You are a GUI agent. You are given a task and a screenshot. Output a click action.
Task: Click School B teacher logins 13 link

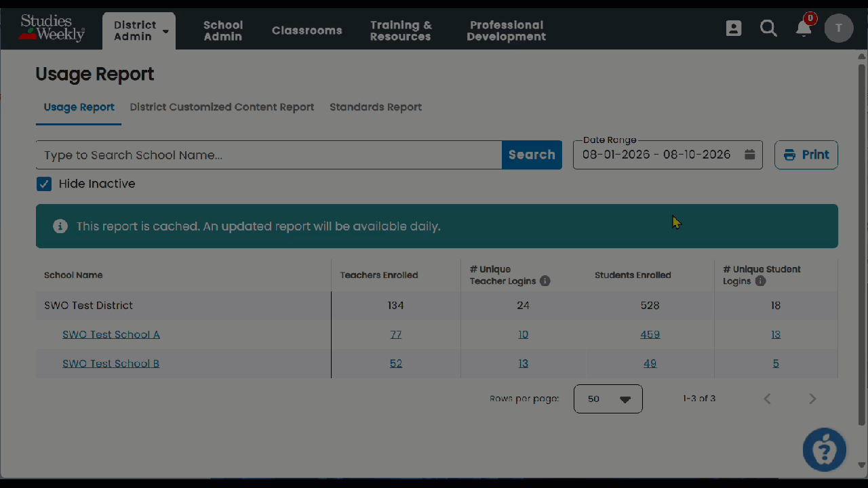pyautogui.click(x=523, y=363)
